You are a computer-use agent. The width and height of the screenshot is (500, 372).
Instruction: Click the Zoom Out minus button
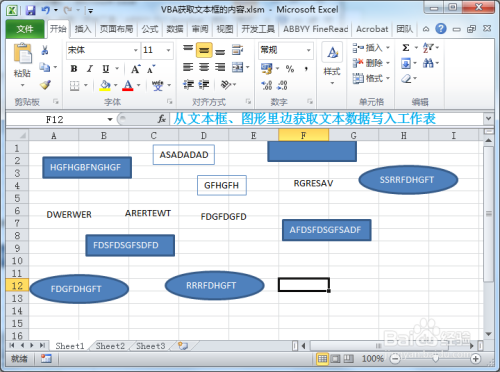pos(395,359)
